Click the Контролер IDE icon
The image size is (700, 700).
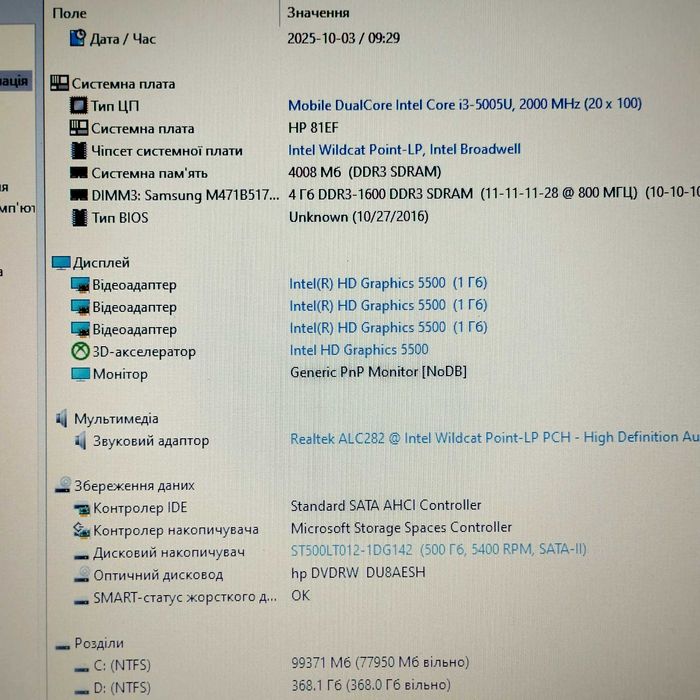[x=82, y=508]
